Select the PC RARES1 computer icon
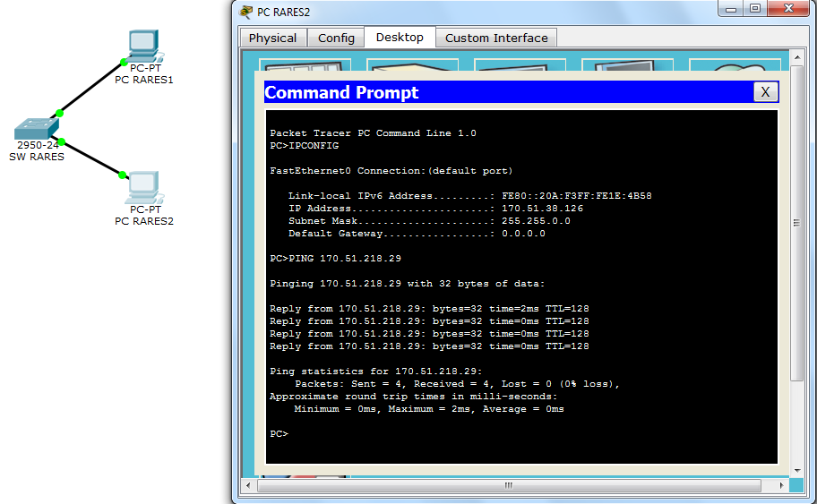 point(145,46)
